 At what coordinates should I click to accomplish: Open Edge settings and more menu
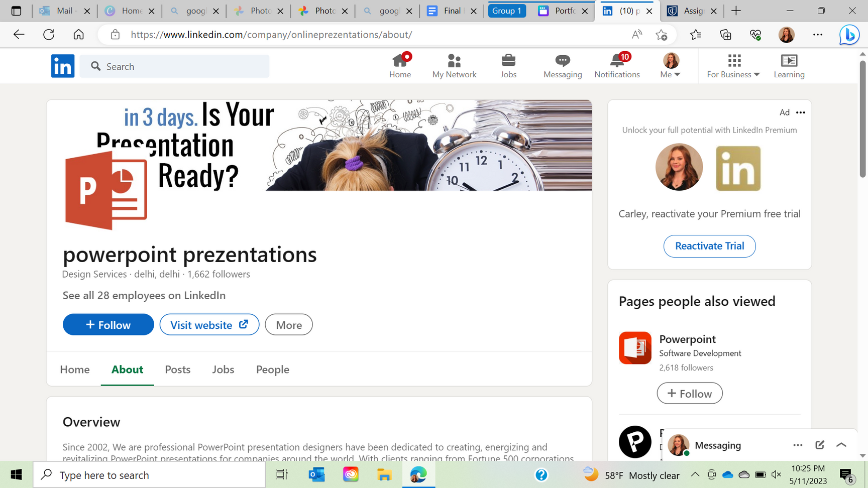pyautogui.click(x=818, y=34)
